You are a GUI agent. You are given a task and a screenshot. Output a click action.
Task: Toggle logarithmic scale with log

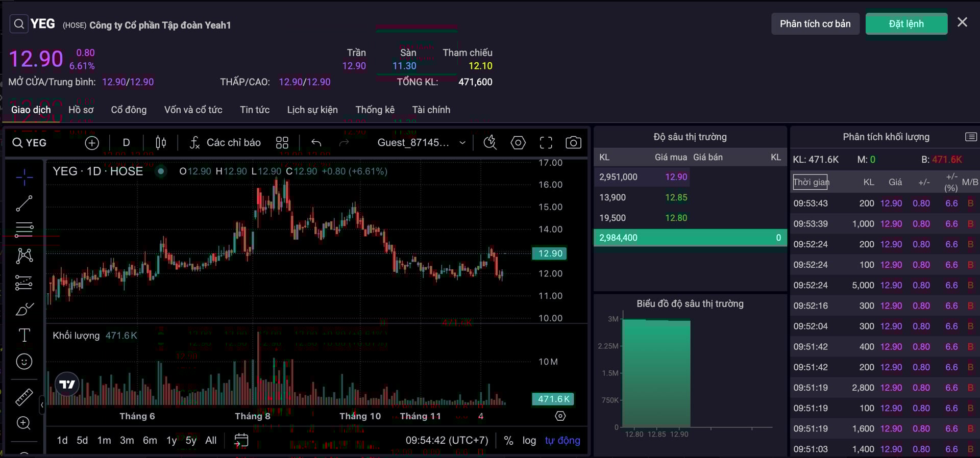[529, 441]
